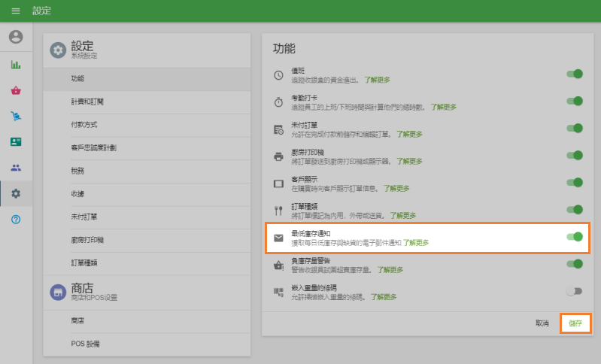The height and width of the screenshot is (364, 601).
Task: Click the 商店 store icon in settings panel
Action: click(58, 293)
